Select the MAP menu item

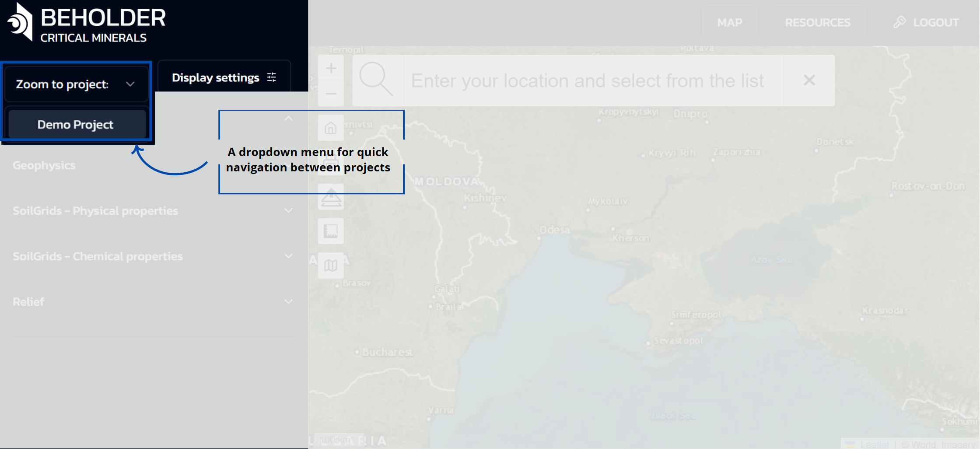click(x=729, y=22)
